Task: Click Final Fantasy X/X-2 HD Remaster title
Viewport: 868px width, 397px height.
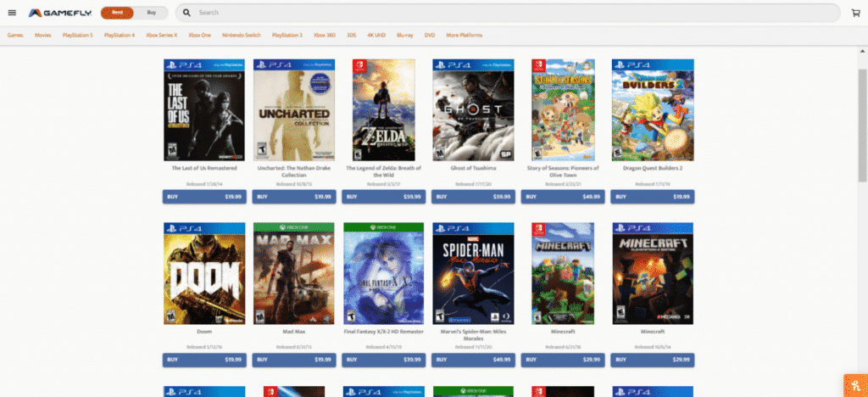Action: pos(384,332)
